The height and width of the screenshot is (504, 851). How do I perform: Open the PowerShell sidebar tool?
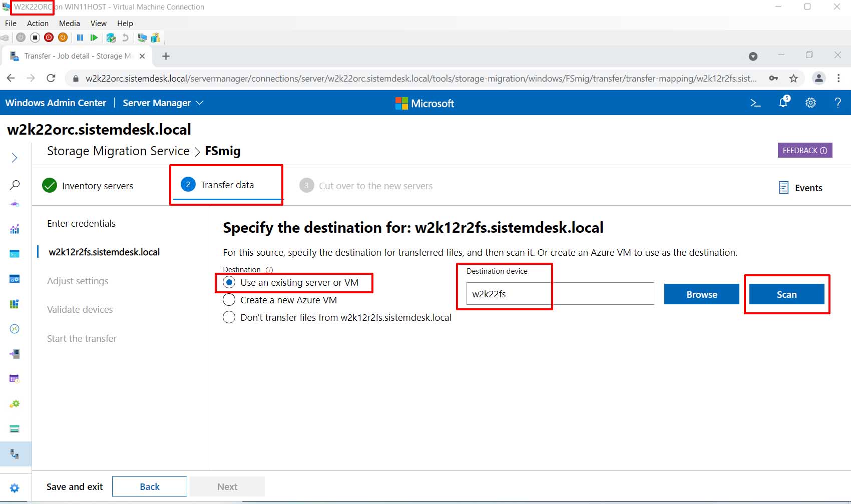[15, 254]
